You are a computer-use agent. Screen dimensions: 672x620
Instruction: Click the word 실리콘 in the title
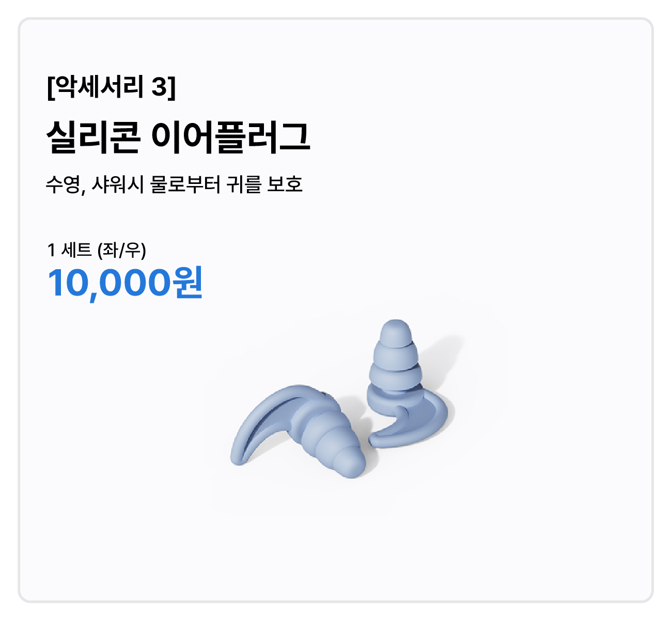point(93,137)
